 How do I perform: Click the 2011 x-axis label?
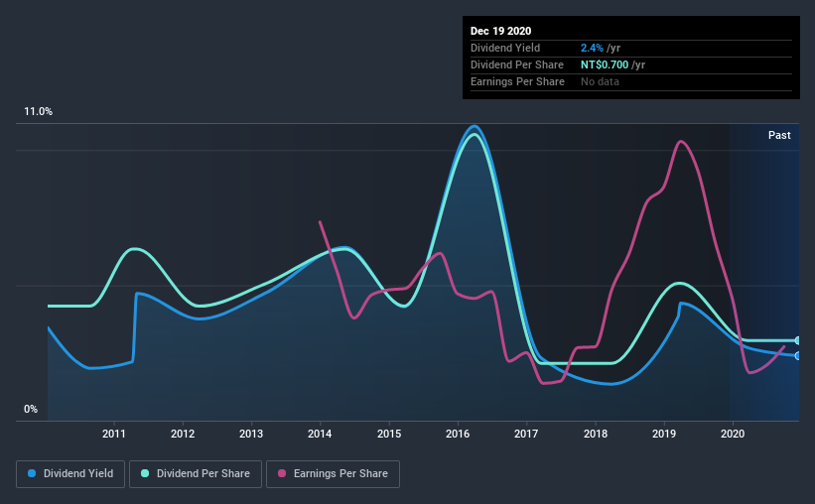[114, 434]
